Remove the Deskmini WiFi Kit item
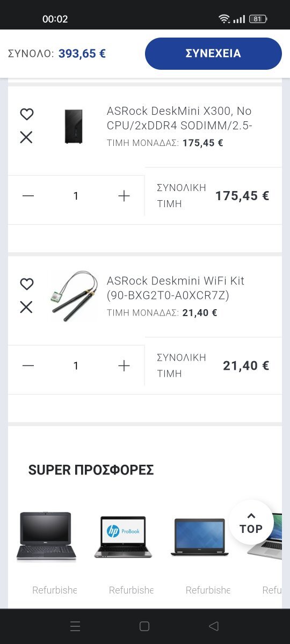 point(26,307)
